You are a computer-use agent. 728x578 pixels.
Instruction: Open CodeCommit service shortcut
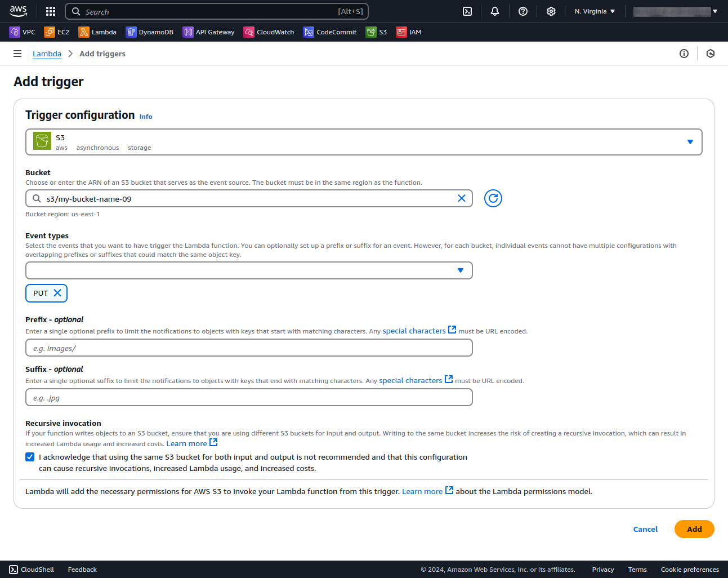pyautogui.click(x=330, y=32)
